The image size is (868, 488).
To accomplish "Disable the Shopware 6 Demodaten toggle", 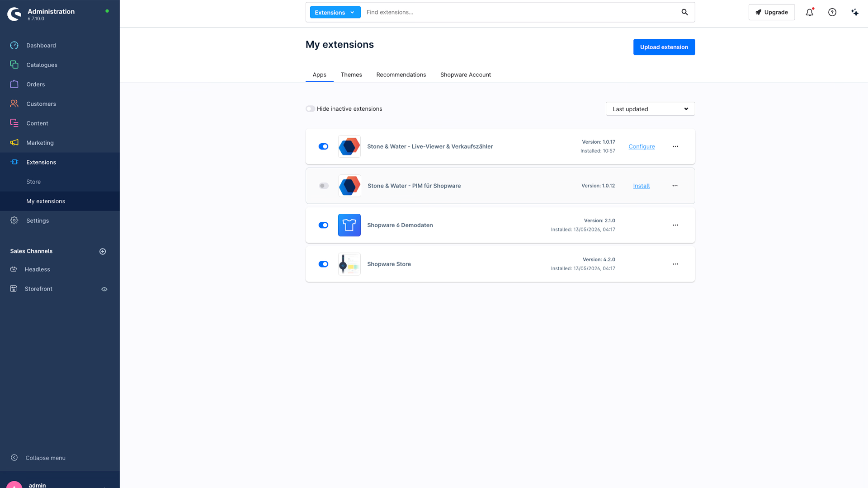I will click(x=323, y=225).
